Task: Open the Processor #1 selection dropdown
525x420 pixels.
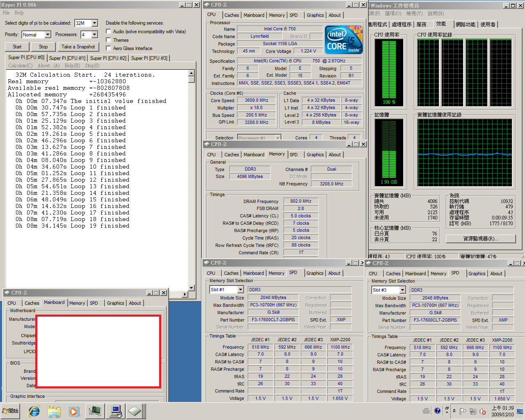Action: (x=278, y=138)
